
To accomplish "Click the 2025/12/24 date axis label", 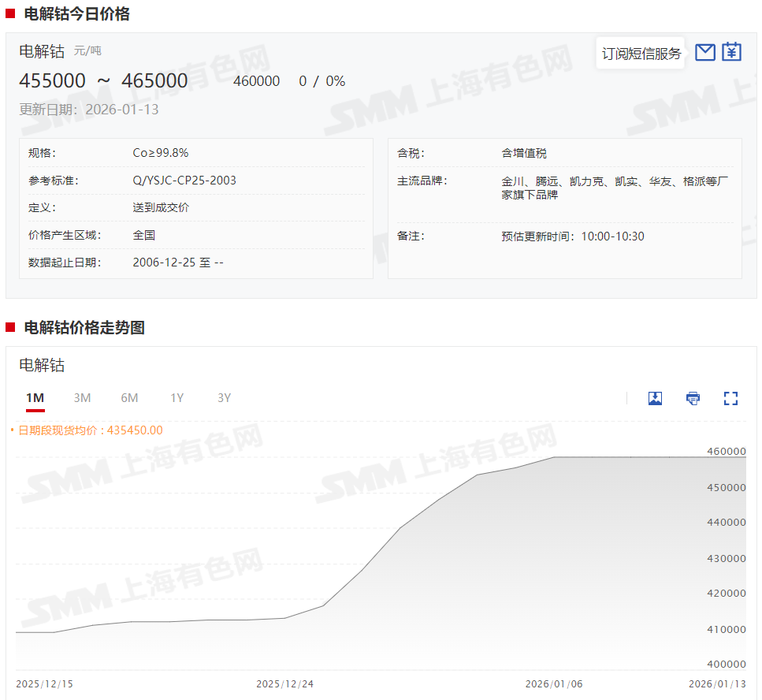I will tap(284, 684).
